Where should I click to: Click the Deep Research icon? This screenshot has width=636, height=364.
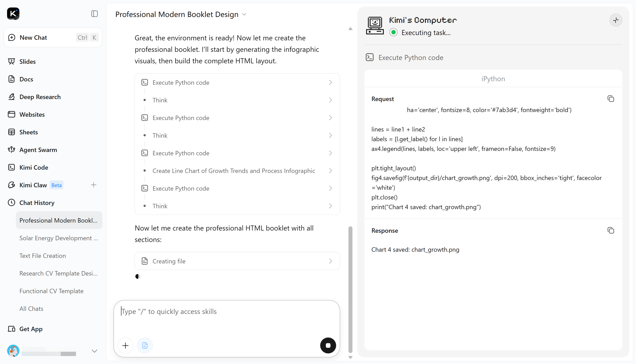(x=11, y=97)
